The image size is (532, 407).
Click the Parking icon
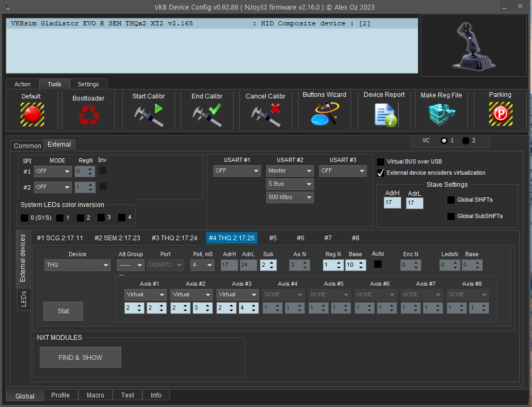click(x=500, y=114)
